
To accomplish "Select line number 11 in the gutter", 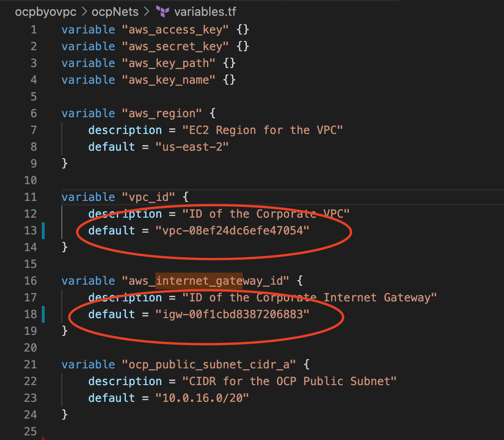I will pyautogui.click(x=30, y=197).
